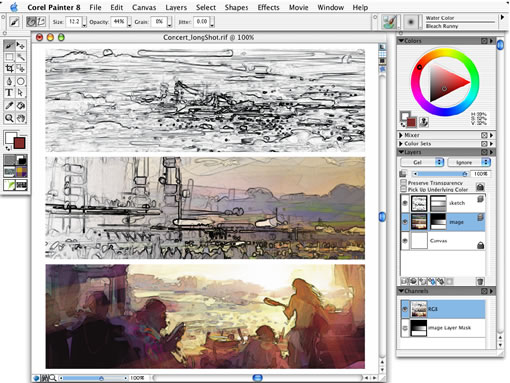Open the Gel composite method dropdown
This screenshot has width=510, height=383.
tap(422, 162)
